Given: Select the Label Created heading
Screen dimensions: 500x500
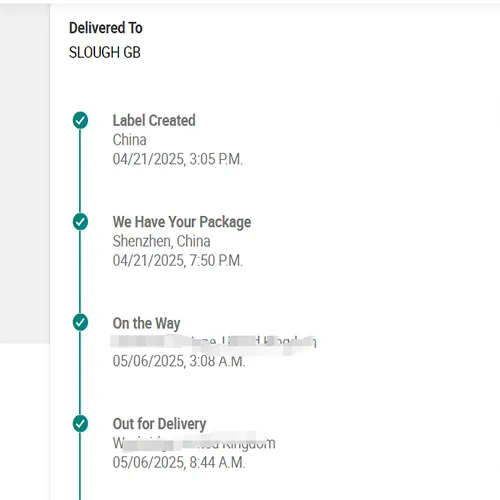Looking at the screenshot, I should pyautogui.click(x=154, y=120).
